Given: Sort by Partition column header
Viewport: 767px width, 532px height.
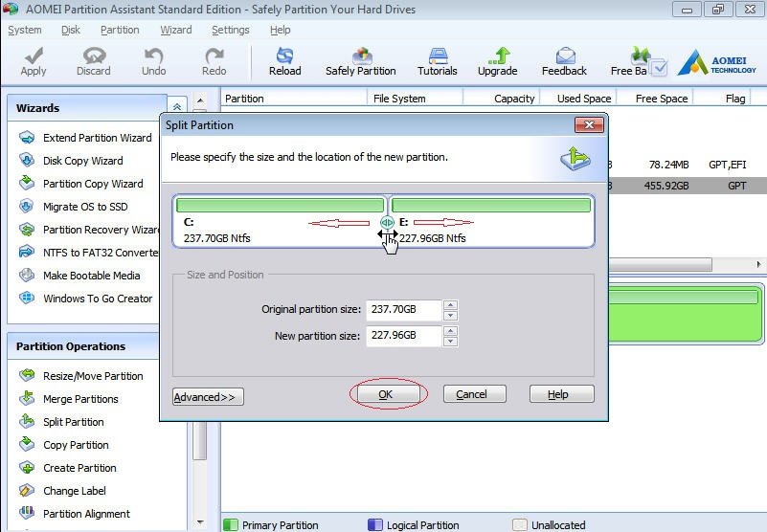Looking at the screenshot, I should click(294, 99).
